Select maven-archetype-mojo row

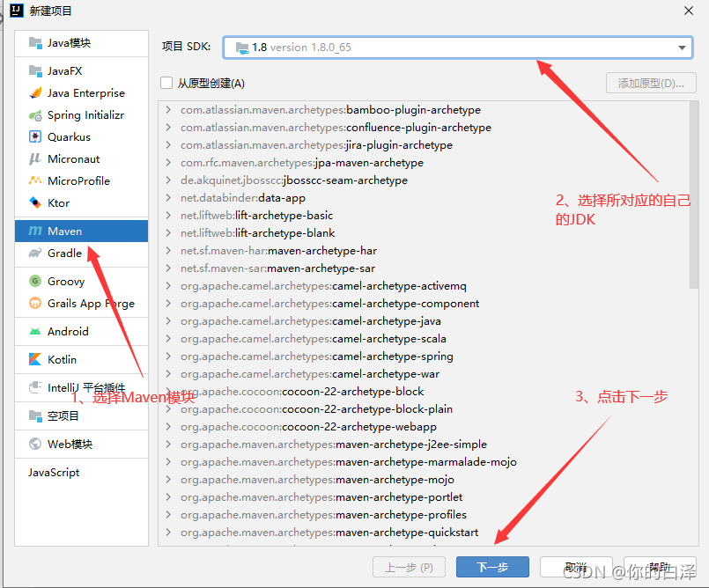(x=424, y=480)
